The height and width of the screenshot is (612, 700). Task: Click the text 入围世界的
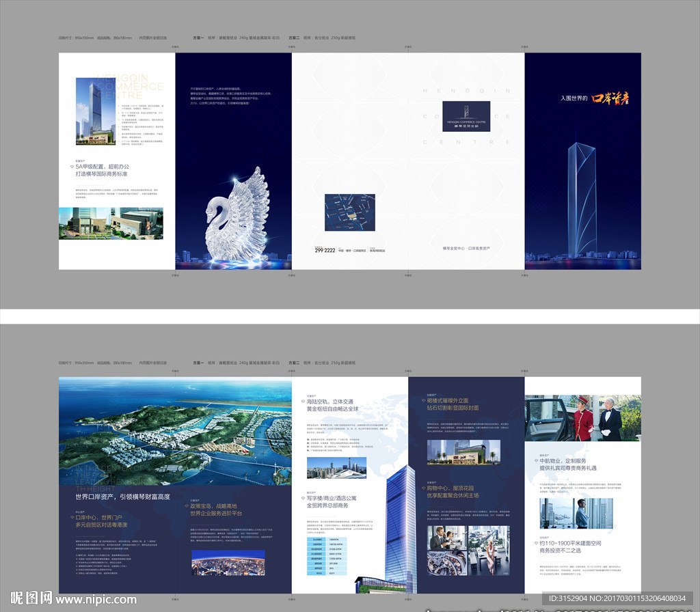pos(574,98)
